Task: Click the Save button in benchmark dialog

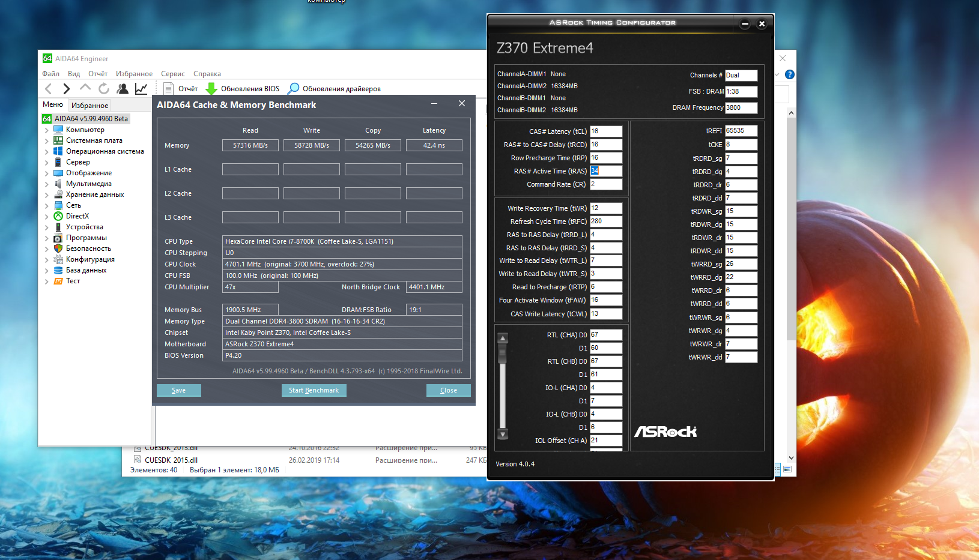Action: tap(179, 390)
